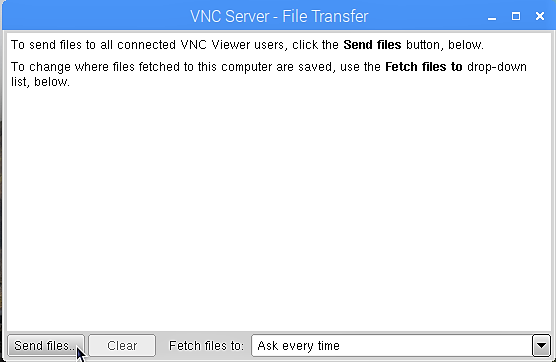Expand the Fetch files to dropdown arrow
Image resolution: width=556 pixels, height=362 pixels.
point(541,345)
